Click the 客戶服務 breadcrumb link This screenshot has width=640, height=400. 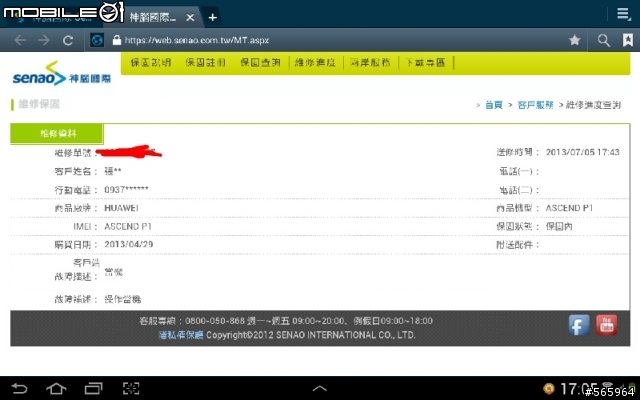[535, 105]
